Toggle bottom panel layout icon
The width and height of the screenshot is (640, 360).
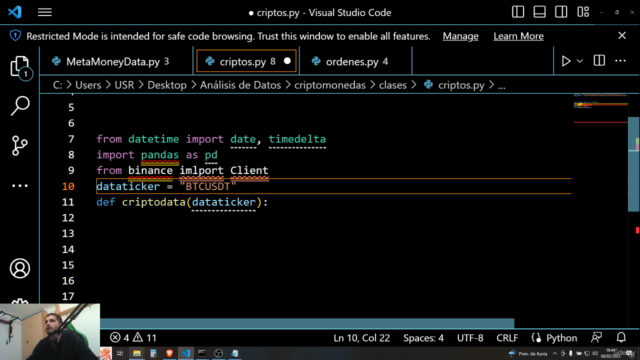tap(540, 12)
